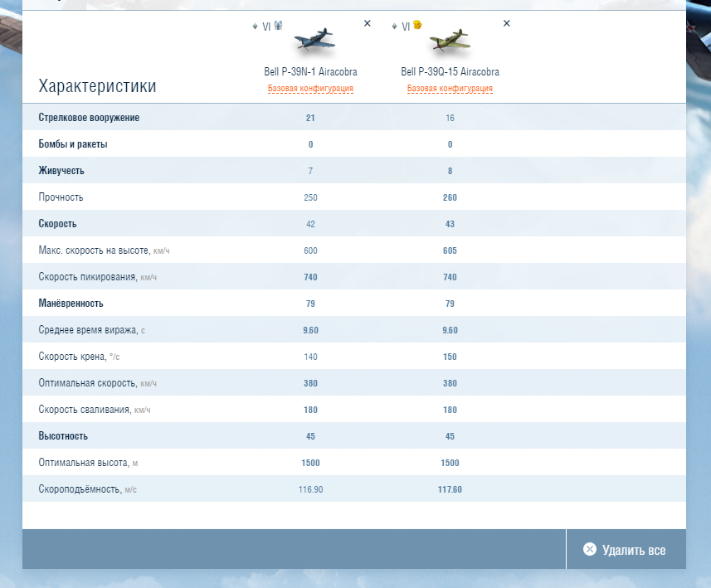Click the Макс. скорость на высоте label

click(x=95, y=250)
